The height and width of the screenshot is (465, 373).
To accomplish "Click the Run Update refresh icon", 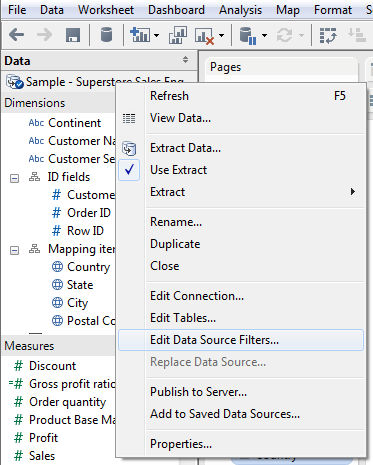I will [x=284, y=35].
